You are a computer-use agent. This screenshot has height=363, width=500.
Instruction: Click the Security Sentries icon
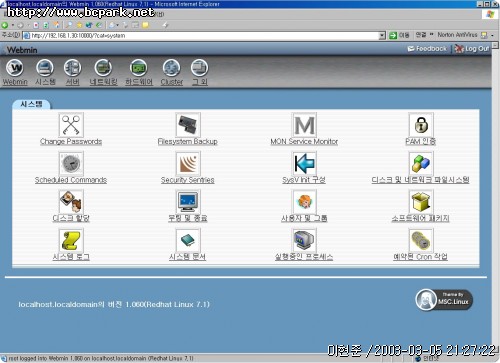188,163
